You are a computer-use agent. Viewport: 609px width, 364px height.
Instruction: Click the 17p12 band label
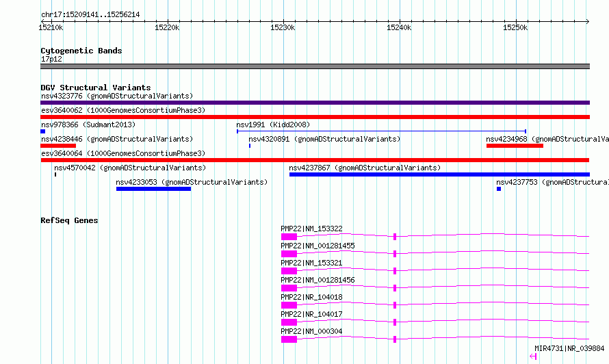(51, 59)
